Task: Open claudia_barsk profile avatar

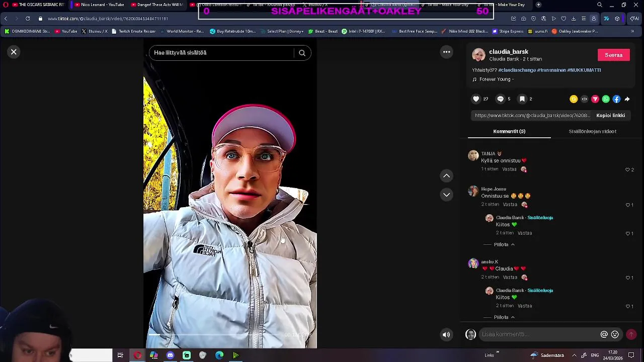Action: point(478,54)
